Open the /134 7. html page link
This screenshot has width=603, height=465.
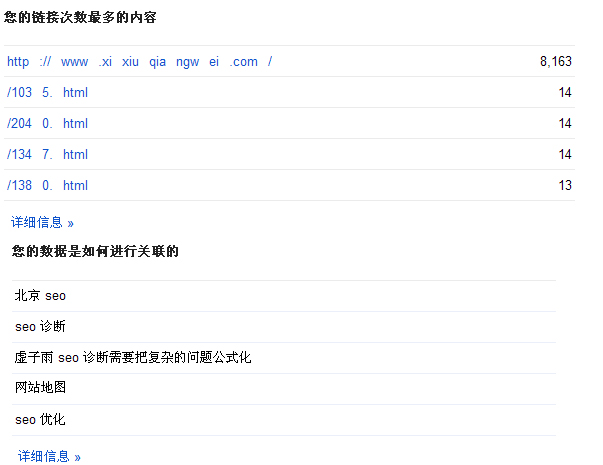coord(47,155)
